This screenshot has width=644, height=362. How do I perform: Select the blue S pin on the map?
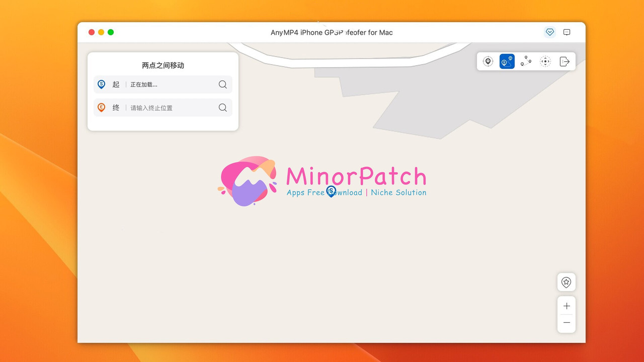tap(331, 191)
